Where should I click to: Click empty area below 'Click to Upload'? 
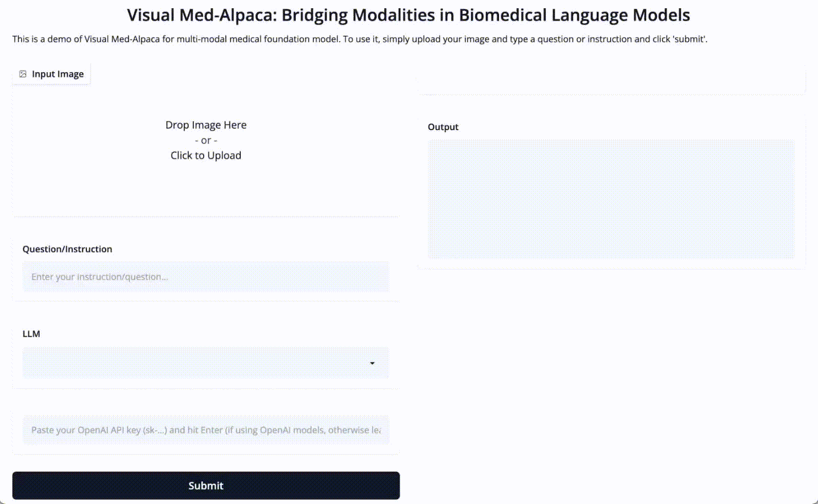click(x=206, y=190)
